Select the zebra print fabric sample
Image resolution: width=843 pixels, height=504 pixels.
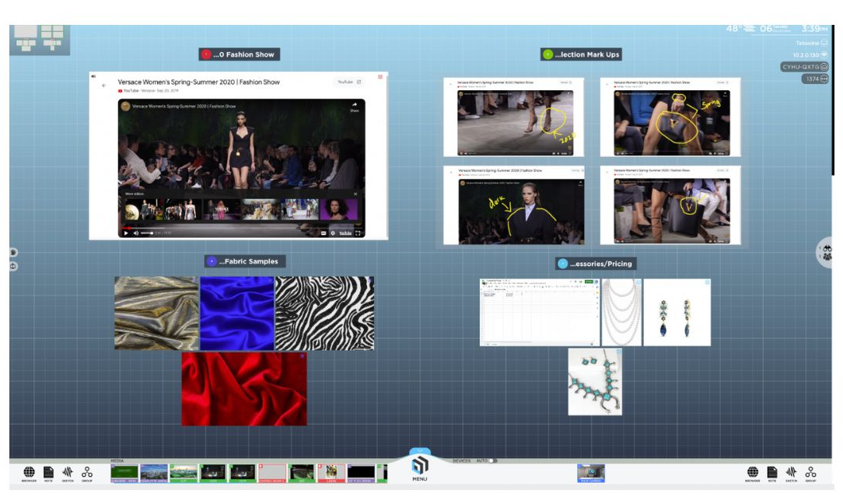point(324,313)
